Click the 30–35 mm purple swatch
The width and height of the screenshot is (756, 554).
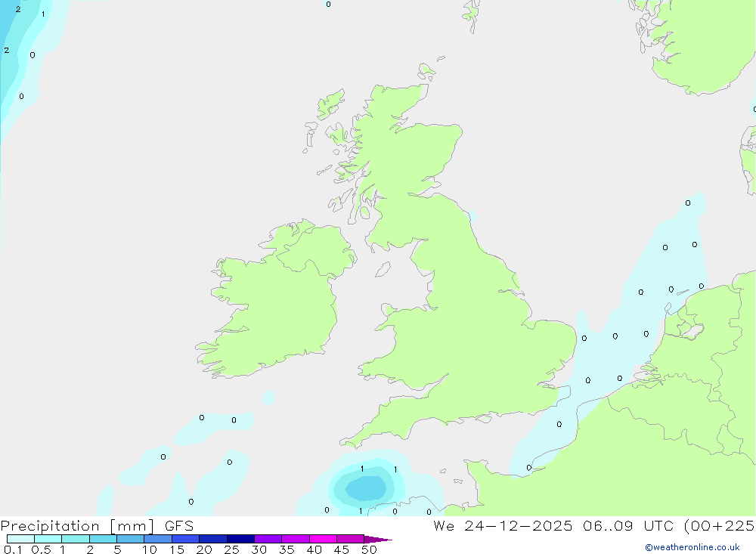click(x=268, y=539)
